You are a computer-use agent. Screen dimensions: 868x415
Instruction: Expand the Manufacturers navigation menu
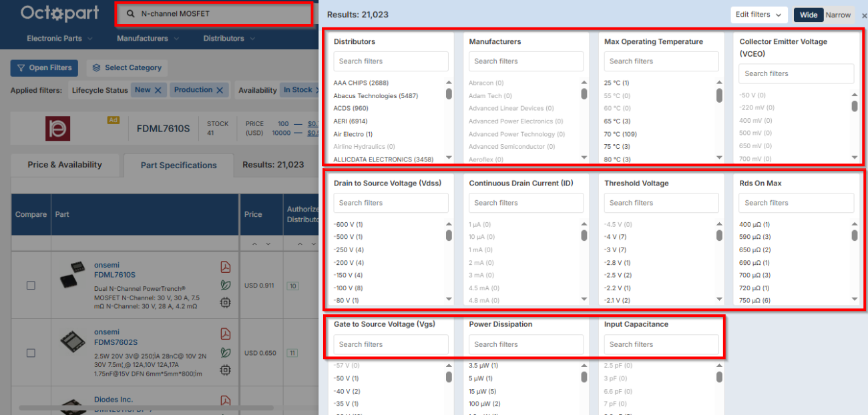click(148, 39)
